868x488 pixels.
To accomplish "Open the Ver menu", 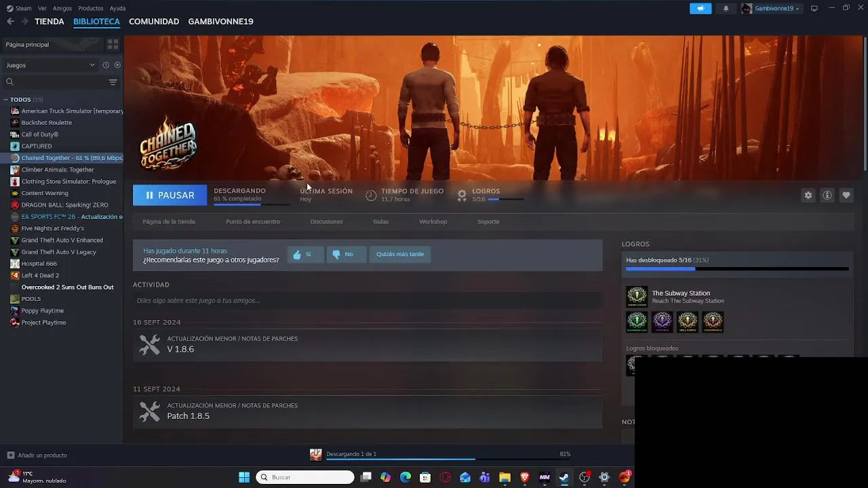I will pyautogui.click(x=43, y=8).
